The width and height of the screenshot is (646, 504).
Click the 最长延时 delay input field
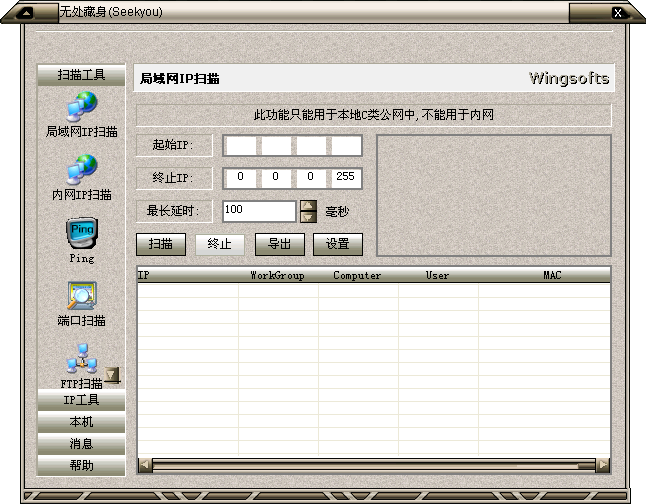(259, 211)
